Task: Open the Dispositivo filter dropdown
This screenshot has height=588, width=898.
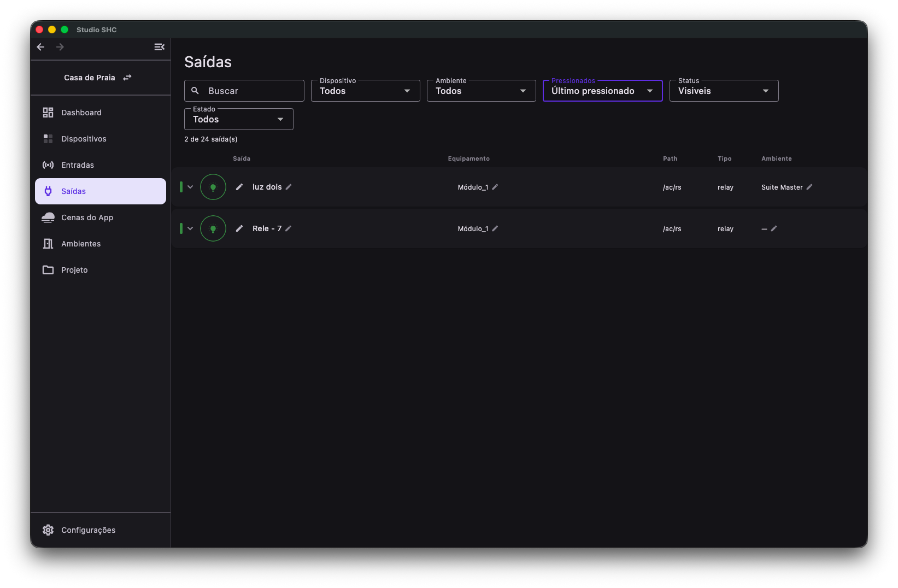Action: 366,91
